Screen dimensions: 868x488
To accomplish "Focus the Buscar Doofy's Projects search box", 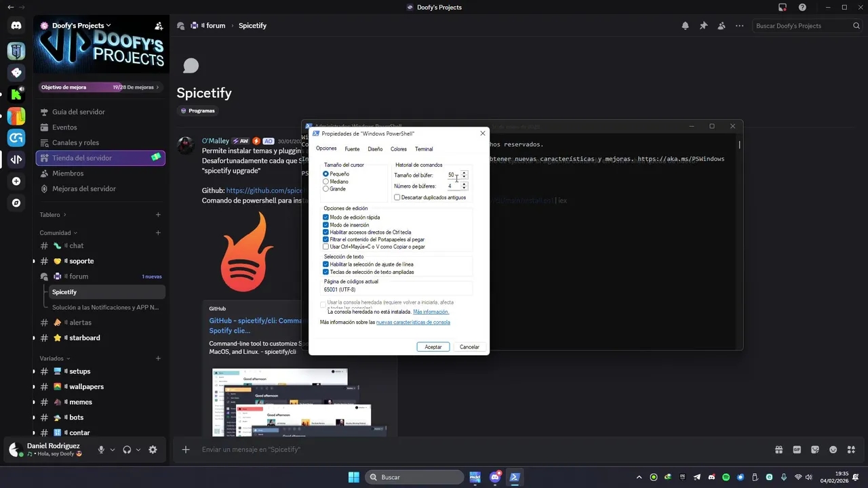I will [x=807, y=26].
